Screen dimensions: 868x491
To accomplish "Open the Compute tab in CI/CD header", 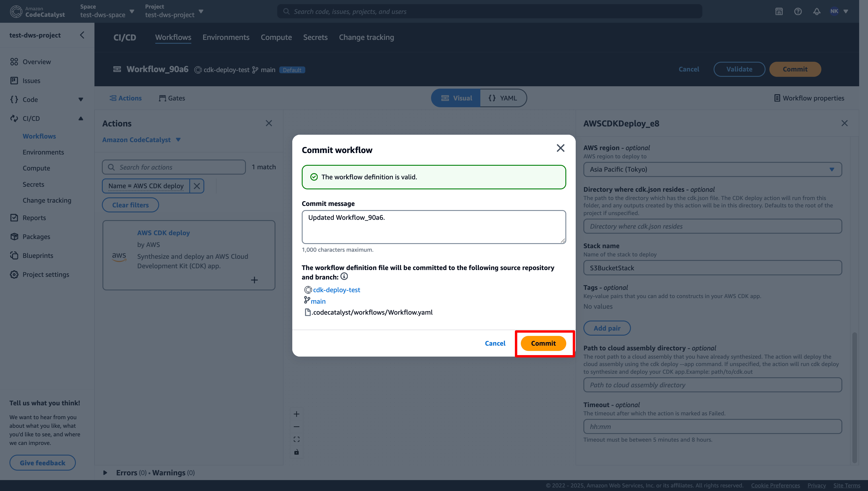I will (276, 38).
